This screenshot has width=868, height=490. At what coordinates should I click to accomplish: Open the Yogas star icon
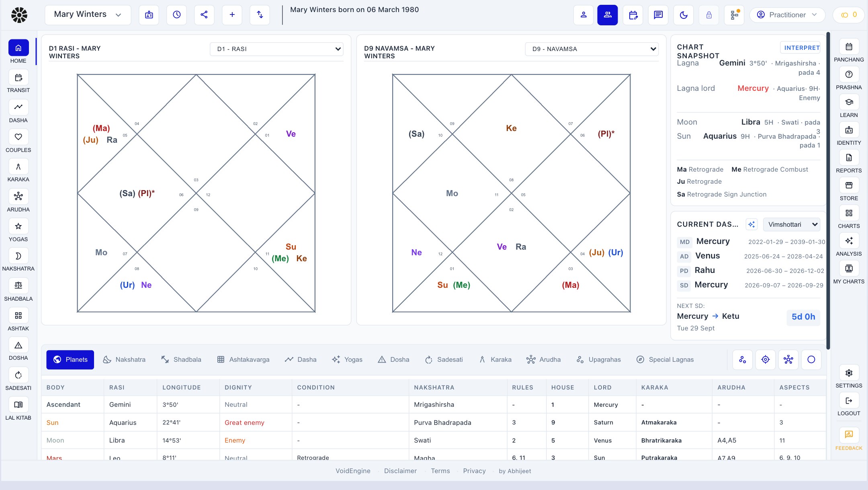[x=18, y=226]
